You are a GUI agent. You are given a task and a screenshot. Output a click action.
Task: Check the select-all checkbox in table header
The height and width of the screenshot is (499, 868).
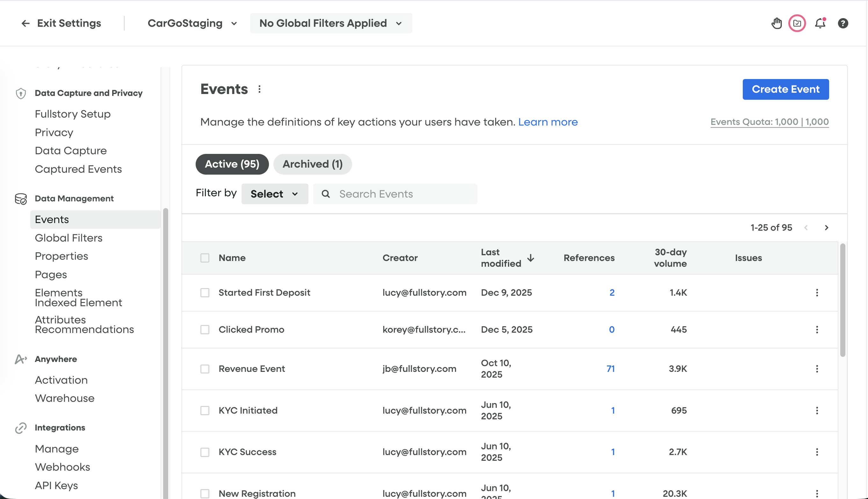click(x=205, y=258)
